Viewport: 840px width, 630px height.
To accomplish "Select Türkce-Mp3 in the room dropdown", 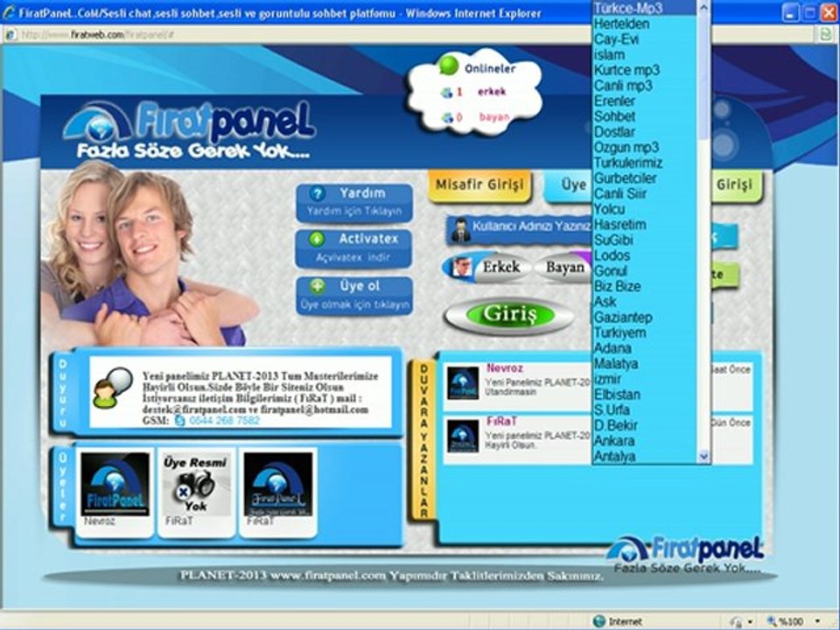I will coord(644,8).
